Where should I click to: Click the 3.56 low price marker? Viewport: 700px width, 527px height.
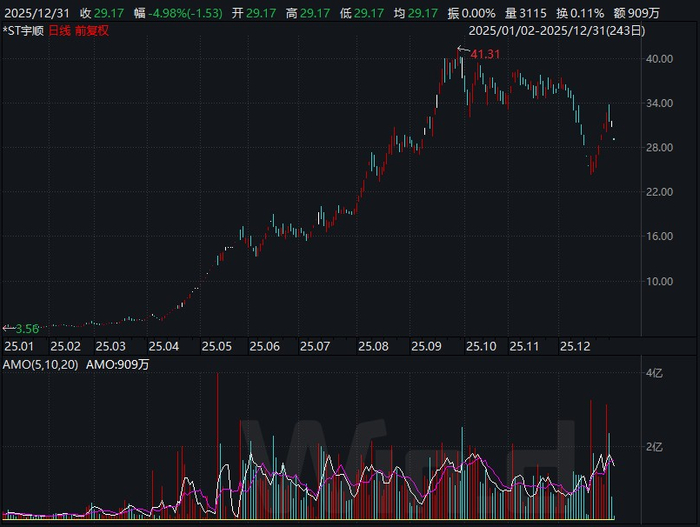pos(27,329)
